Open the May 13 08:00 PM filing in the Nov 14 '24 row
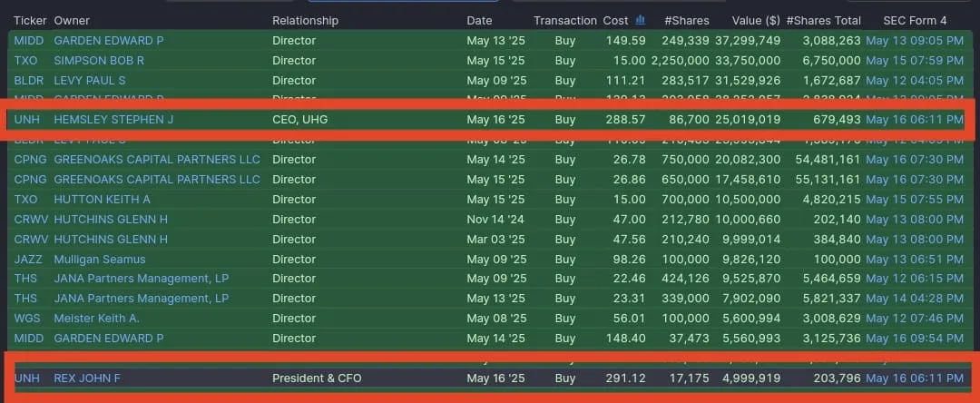The height and width of the screenshot is (403, 980). pos(915,220)
